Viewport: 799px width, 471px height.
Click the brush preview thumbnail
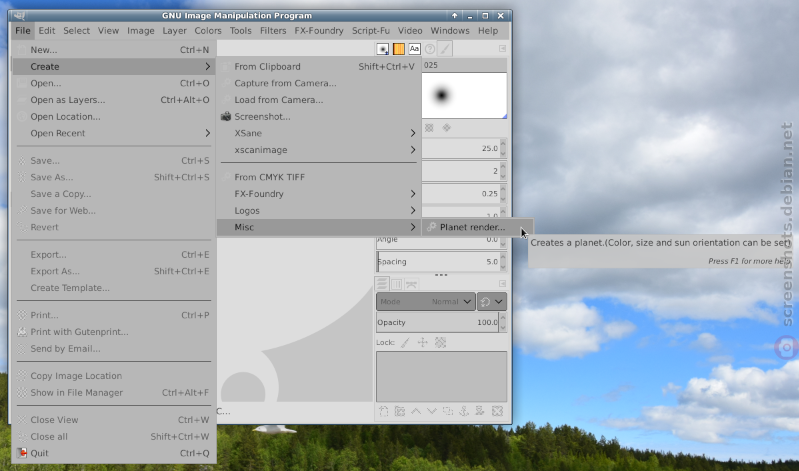tap(464, 95)
